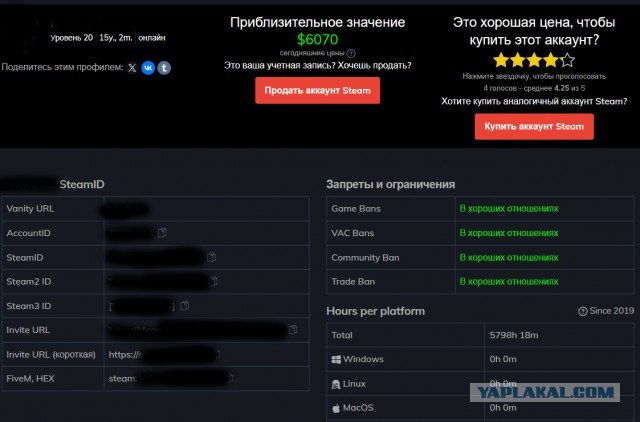This screenshot has width=640, height=422.
Task: Share profile on Tumblr
Action: [164, 68]
